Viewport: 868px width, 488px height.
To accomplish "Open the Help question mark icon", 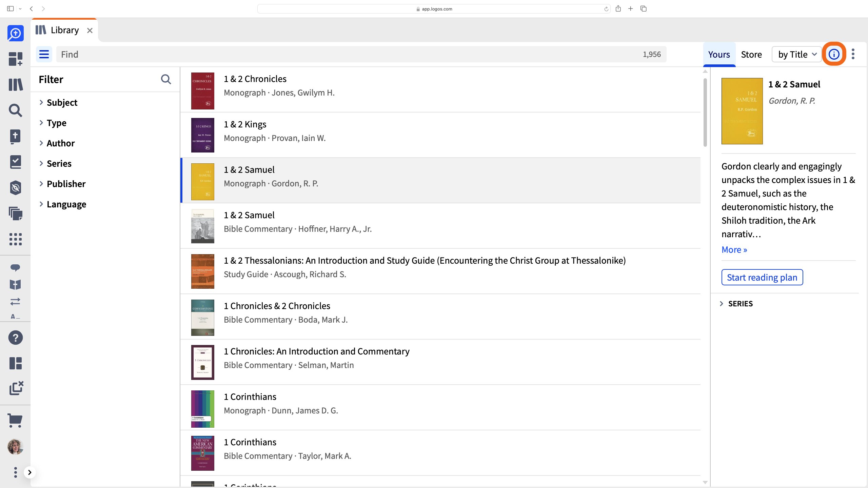I will click(x=16, y=338).
